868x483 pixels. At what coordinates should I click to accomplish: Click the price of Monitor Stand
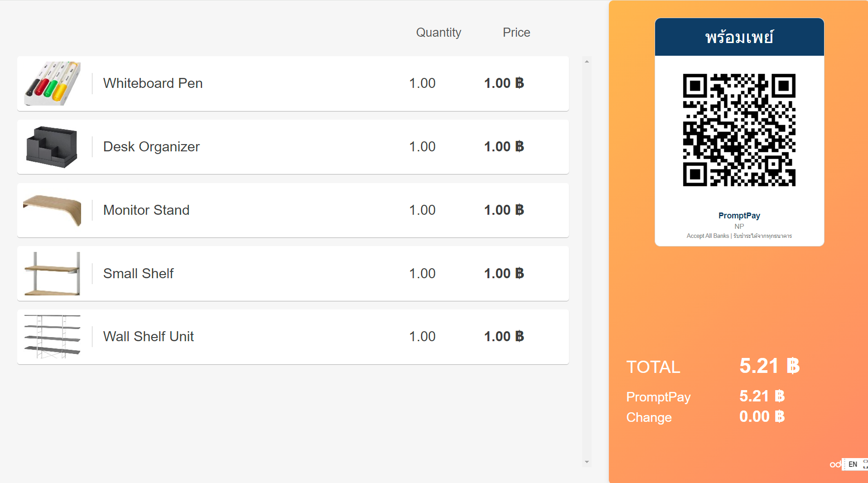tap(504, 210)
